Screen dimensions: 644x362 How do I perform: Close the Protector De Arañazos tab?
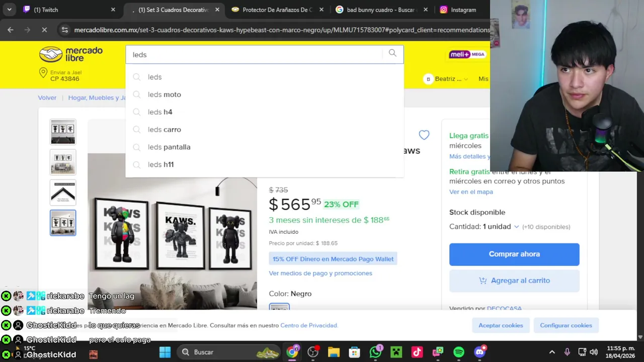point(321,10)
